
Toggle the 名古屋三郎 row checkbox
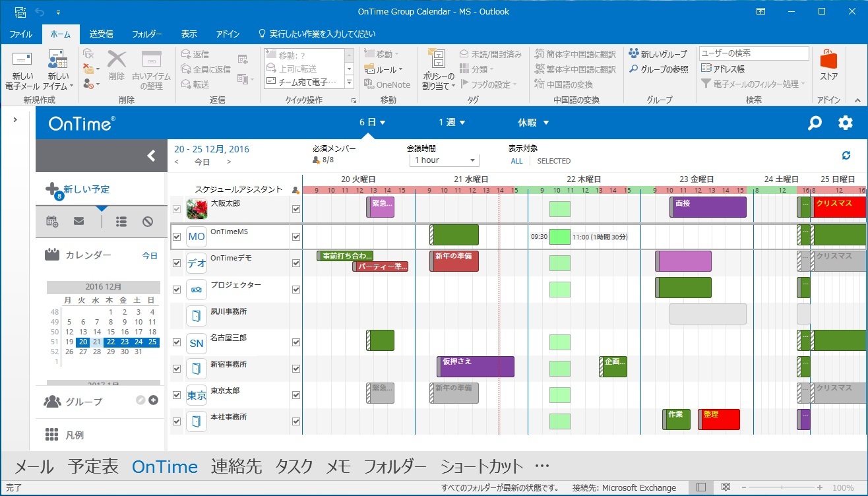(176, 342)
